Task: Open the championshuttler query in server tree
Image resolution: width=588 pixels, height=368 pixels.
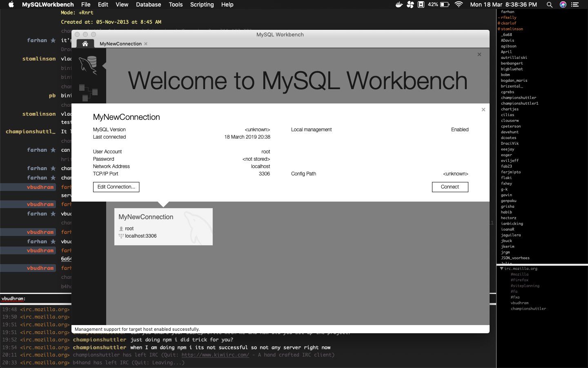Action: [528, 309]
